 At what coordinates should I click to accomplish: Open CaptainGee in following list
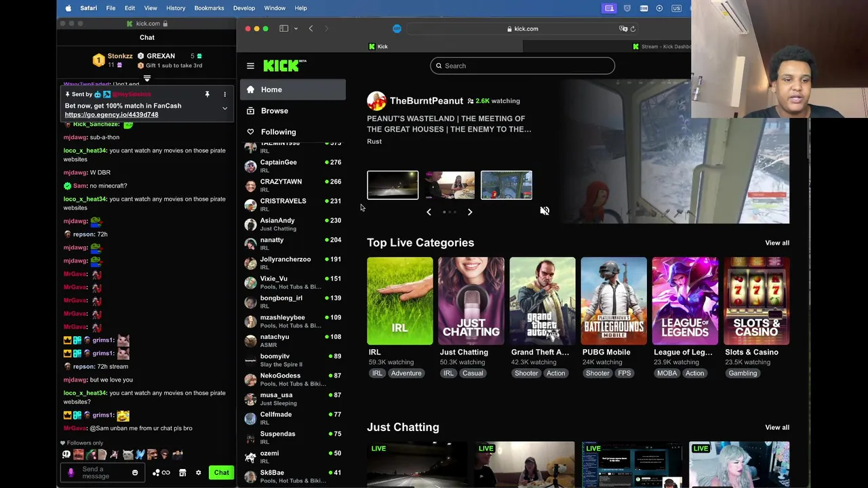(293, 166)
